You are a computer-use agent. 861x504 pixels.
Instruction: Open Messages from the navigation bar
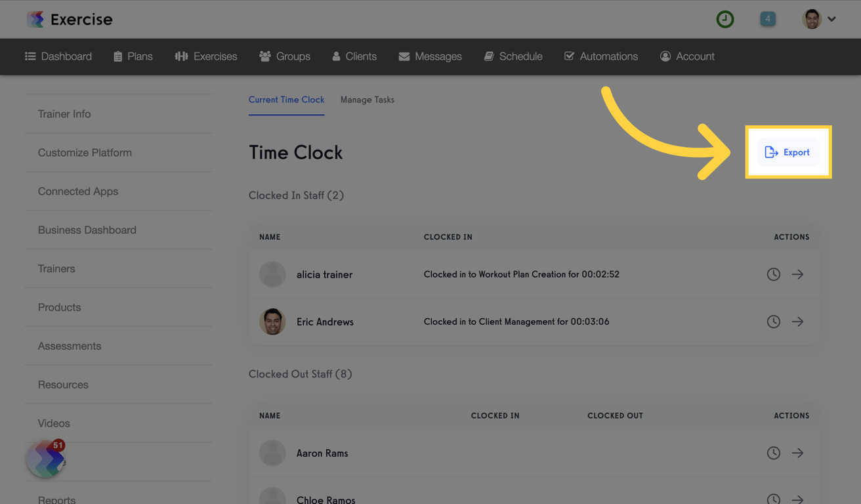[430, 56]
